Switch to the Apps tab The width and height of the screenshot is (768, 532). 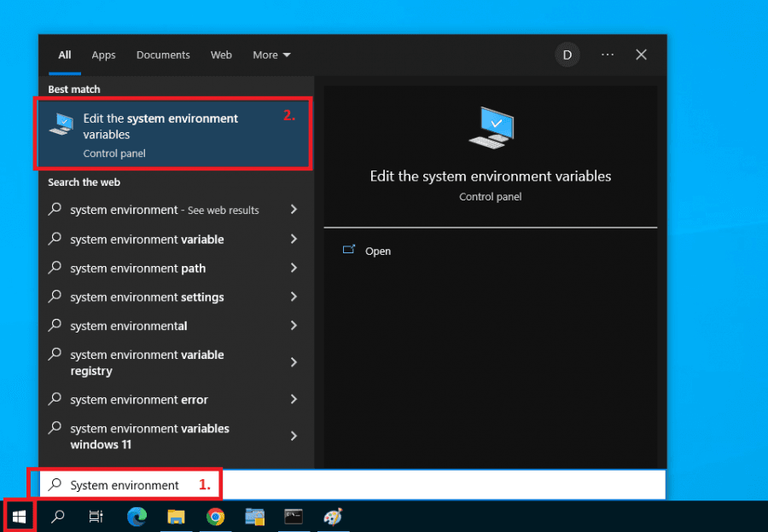(103, 55)
